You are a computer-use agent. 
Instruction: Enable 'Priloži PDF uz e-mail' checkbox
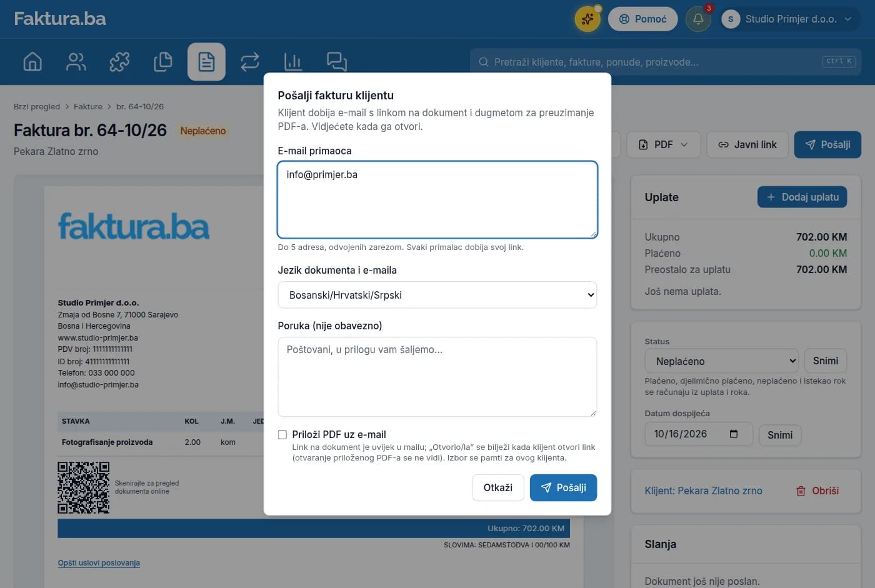(x=282, y=434)
